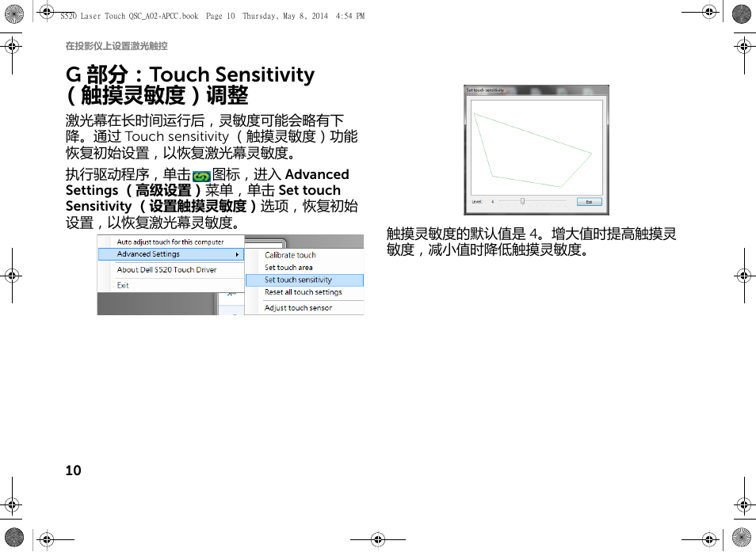Choose About Dell S520 Touch Driver
The height and width of the screenshot is (552, 756).
(166, 270)
